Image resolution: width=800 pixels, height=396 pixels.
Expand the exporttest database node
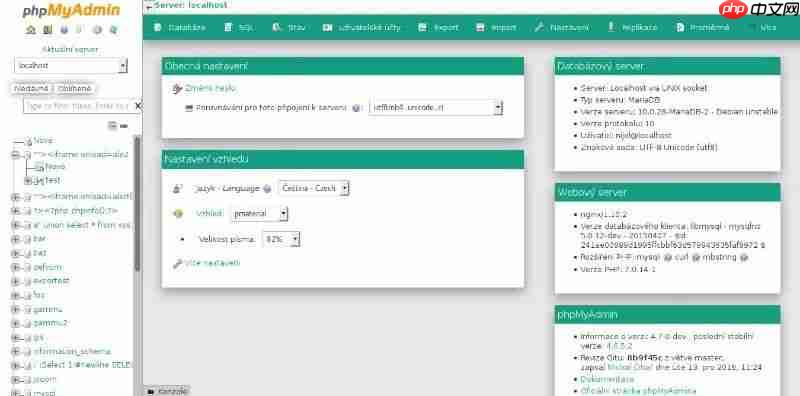[x=15, y=282]
